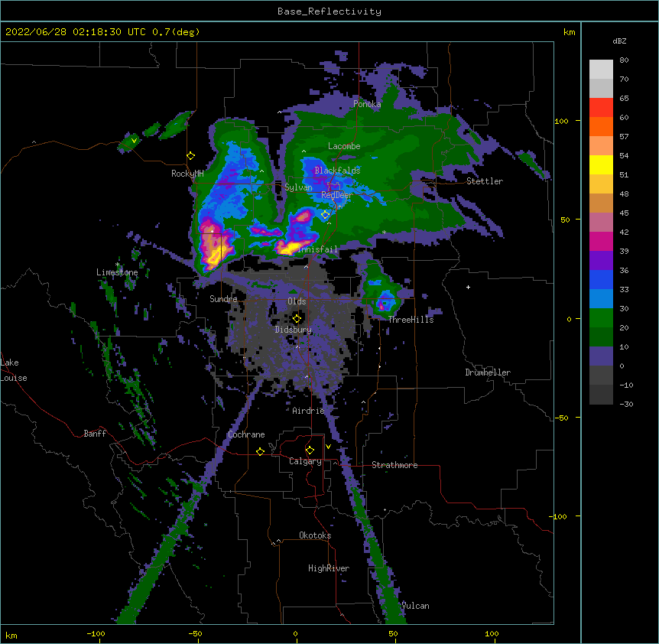Image resolution: width=659 pixels, height=644 pixels.
Task: Click the Stettler city label
Action: pyautogui.click(x=485, y=181)
